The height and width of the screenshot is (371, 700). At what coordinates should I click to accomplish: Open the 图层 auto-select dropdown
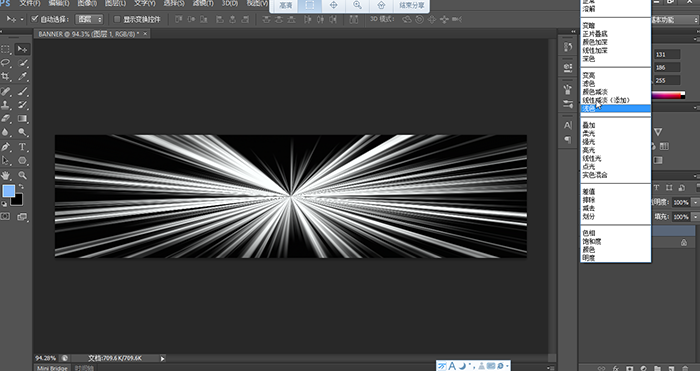89,19
